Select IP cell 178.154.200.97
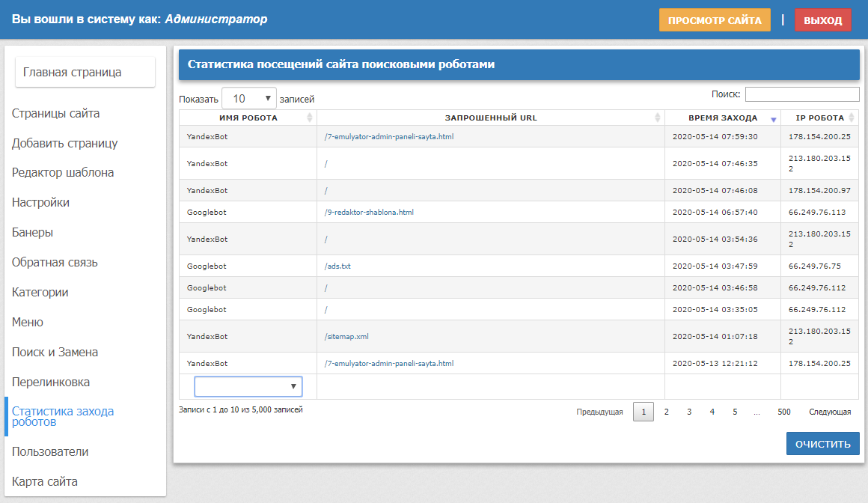 pyautogui.click(x=820, y=191)
